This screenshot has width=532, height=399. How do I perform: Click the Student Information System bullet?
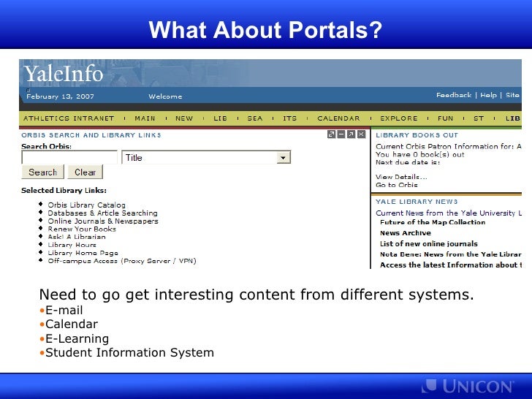127,352
